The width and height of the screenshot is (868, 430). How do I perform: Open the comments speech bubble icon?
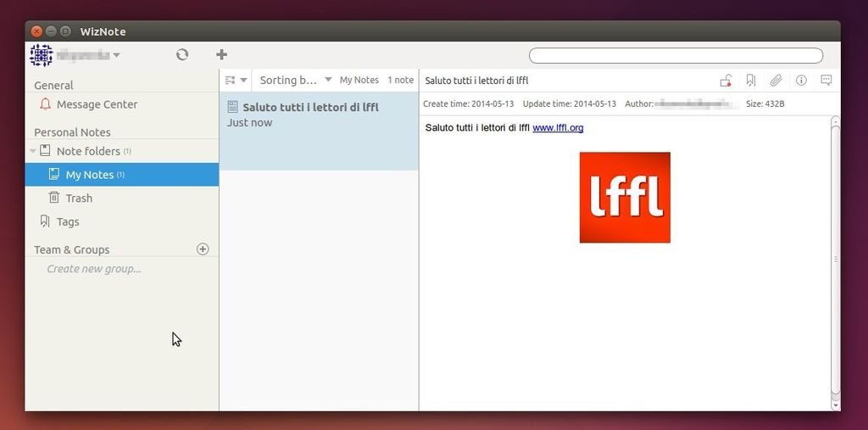tap(826, 81)
